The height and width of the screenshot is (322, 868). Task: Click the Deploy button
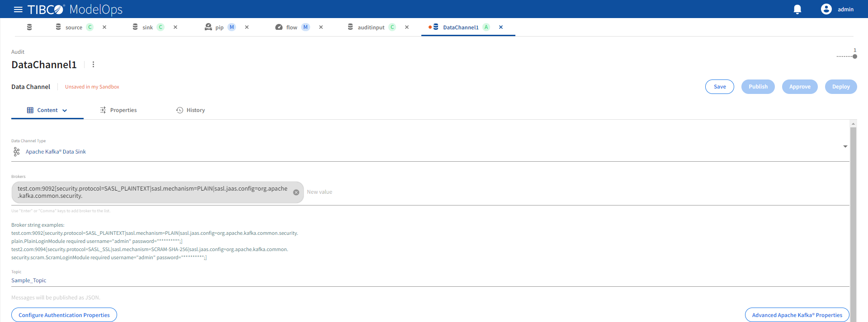pos(841,87)
